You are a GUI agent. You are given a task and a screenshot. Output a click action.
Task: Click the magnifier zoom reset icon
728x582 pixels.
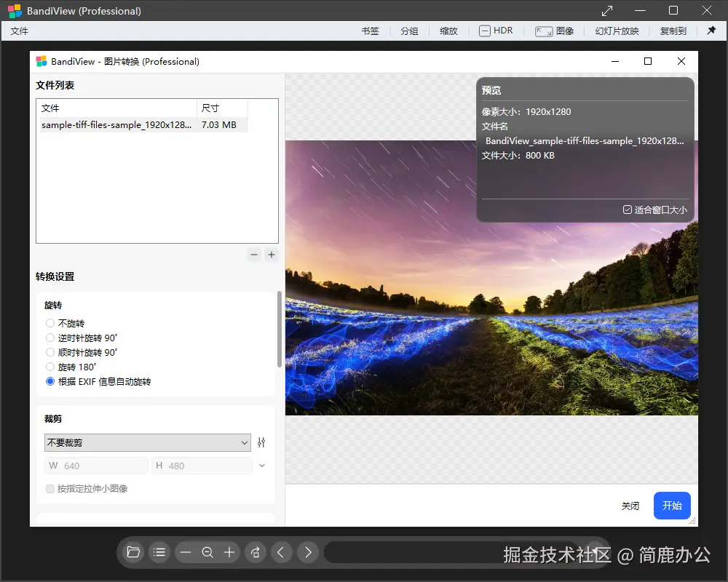tap(207, 552)
